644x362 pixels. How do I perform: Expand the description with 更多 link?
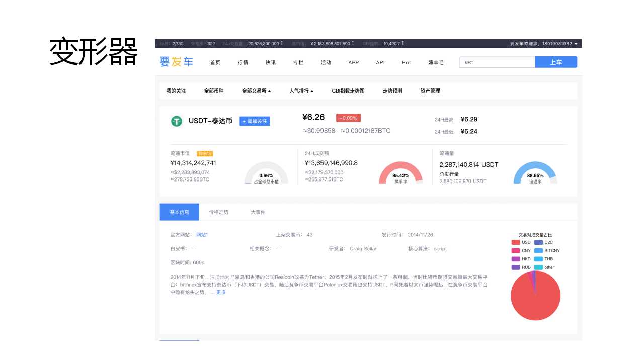click(221, 292)
